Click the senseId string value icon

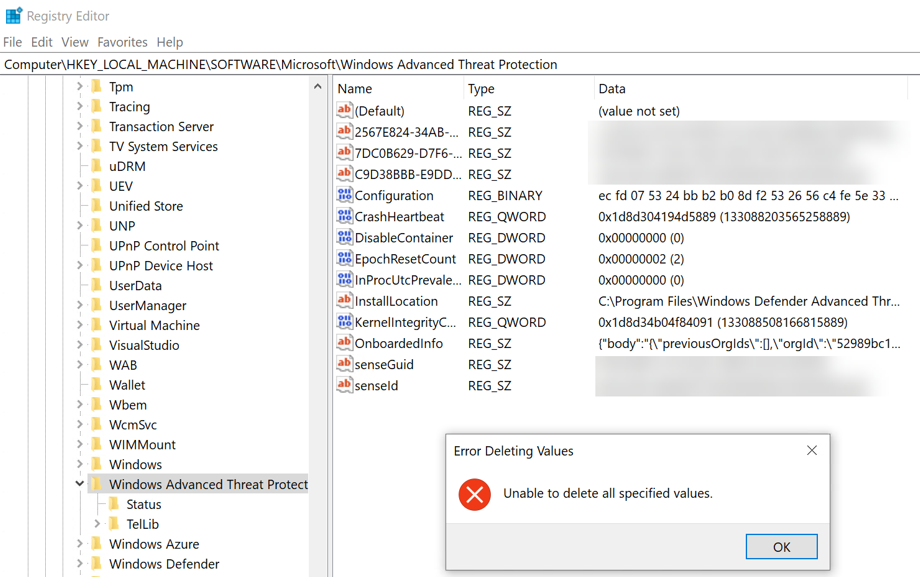pos(344,385)
